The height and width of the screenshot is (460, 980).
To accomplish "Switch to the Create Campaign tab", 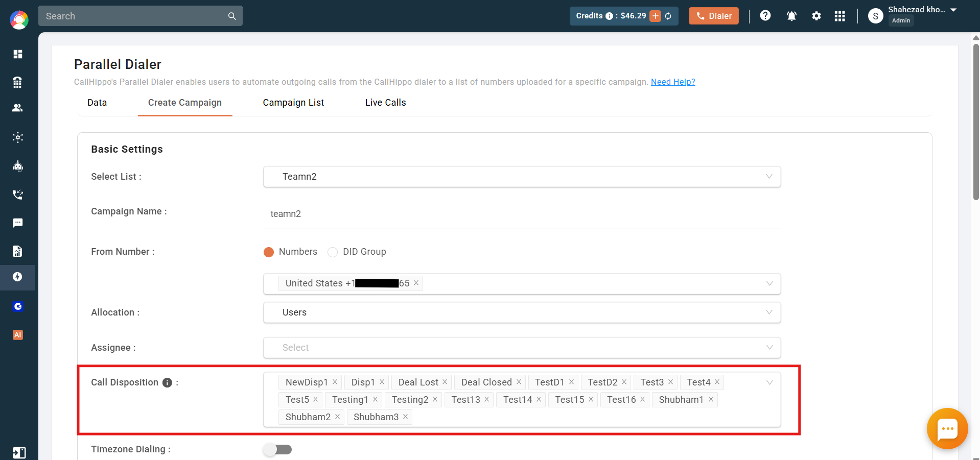I will (x=185, y=103).
